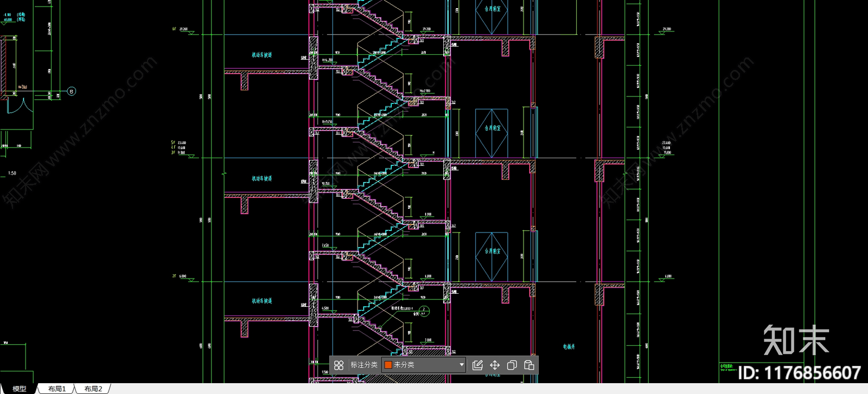Viewport: 868px width, 394px height.
Task: Click the 标注分类 label in the toolbar
Action: [x=363, y=365]
